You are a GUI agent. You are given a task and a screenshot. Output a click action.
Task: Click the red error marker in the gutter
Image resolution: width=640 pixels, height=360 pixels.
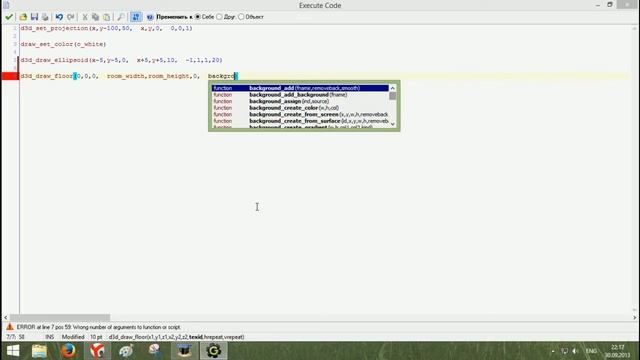point(10,76)
